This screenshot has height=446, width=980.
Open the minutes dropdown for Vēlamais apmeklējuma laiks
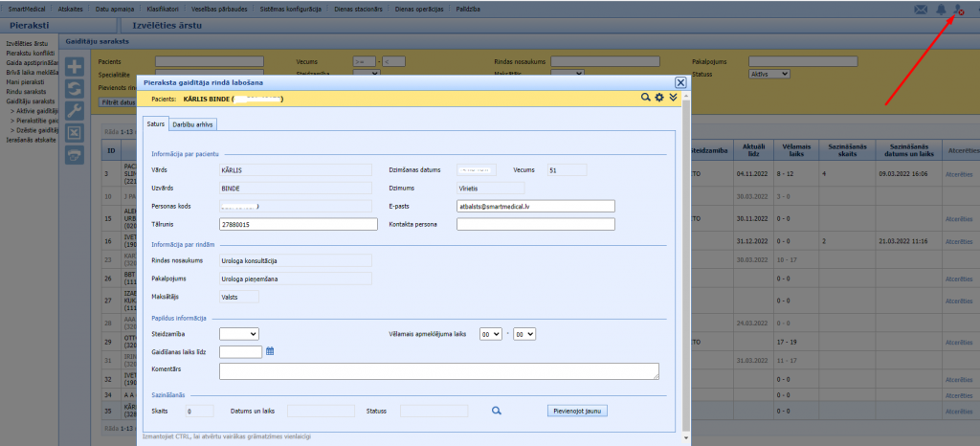tap(524, 333)
